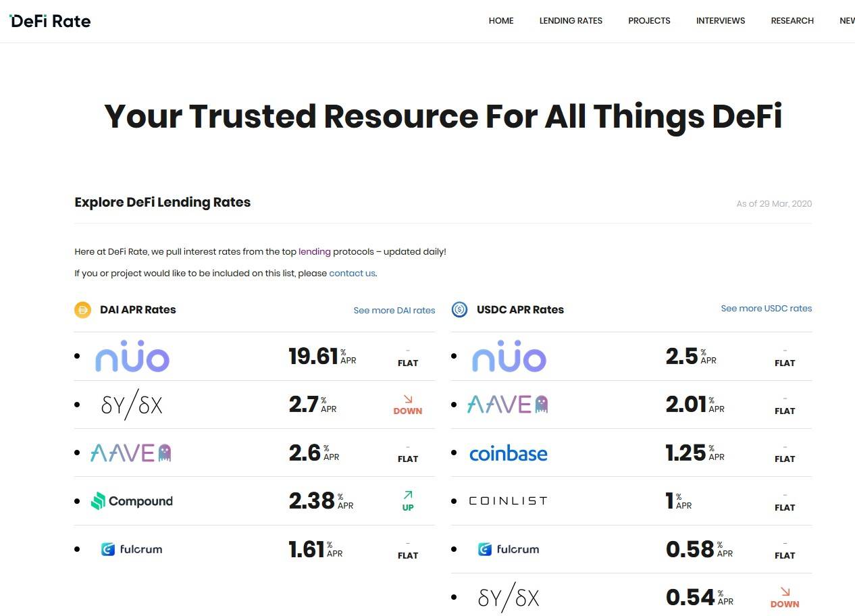Open Fulcrum logo in USDC rates

[x=509, y=549]
